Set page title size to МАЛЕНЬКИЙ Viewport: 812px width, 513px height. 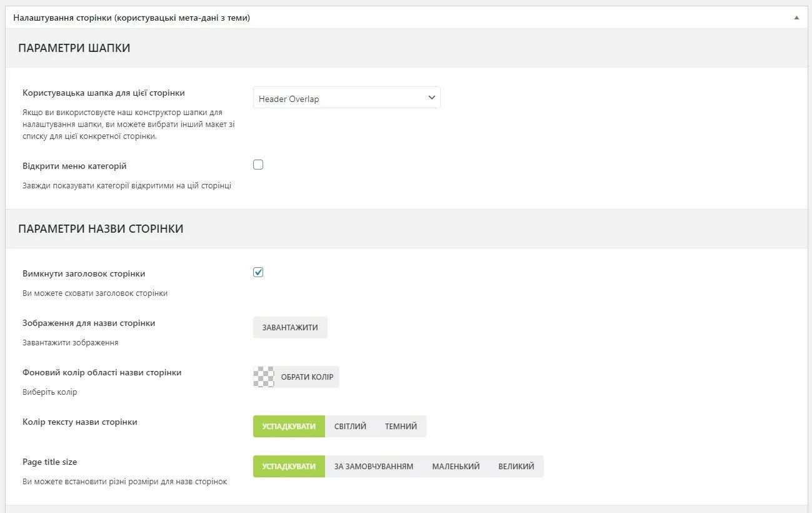click(456, 467)
